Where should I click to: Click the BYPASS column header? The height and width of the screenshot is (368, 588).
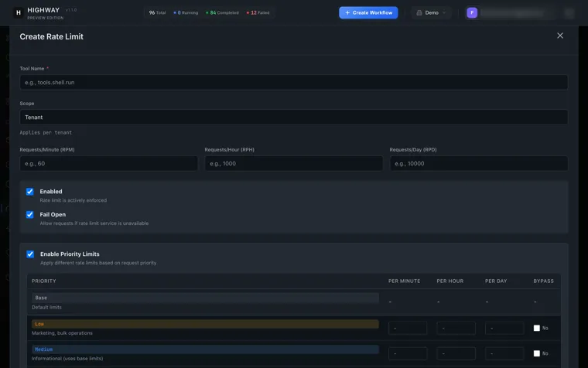click(543, 281)
